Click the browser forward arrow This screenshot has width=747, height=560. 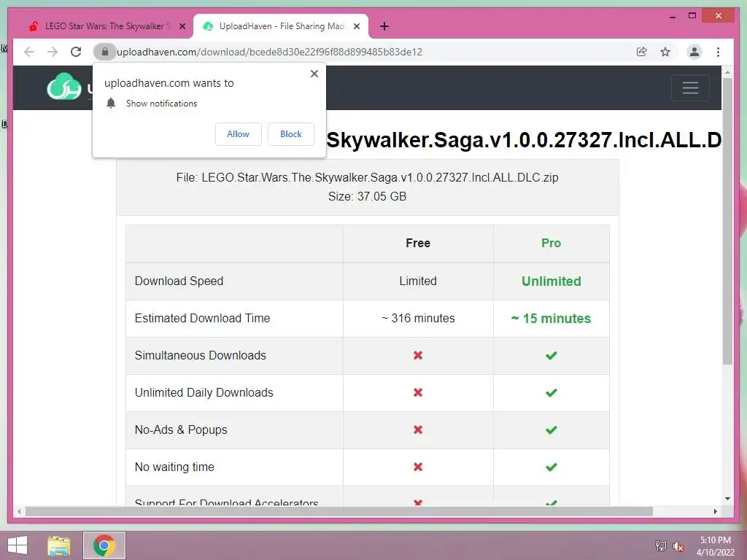pos(53,52)
